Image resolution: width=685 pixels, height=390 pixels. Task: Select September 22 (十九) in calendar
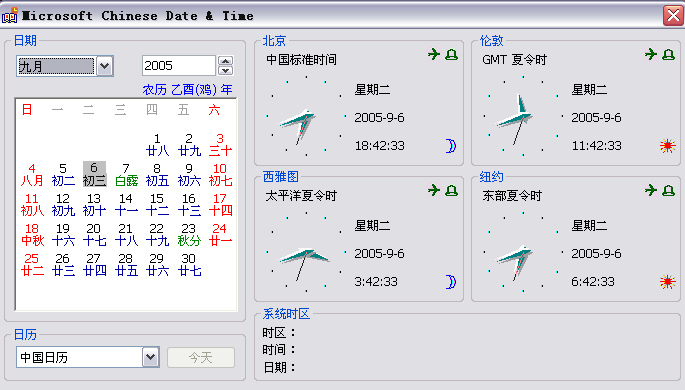(x=157, y=235)
